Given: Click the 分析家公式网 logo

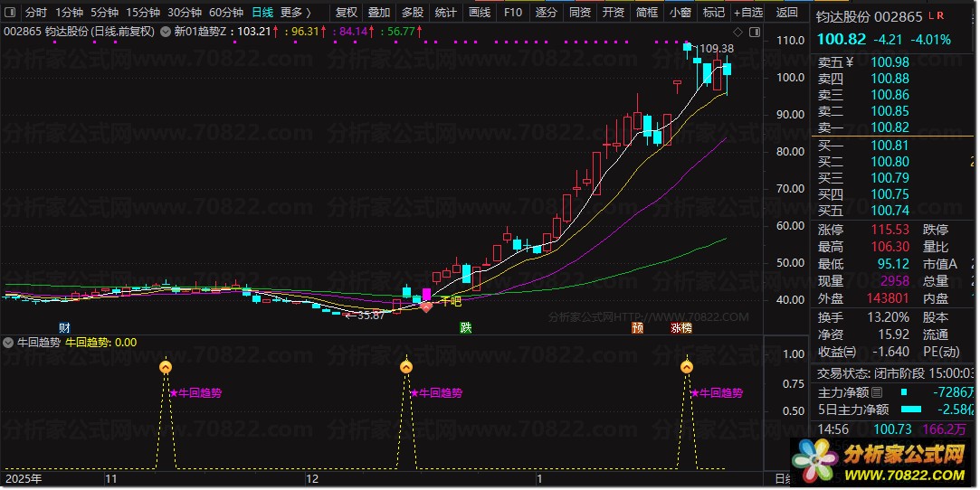Looking at the screenshot, I should 881,462.
